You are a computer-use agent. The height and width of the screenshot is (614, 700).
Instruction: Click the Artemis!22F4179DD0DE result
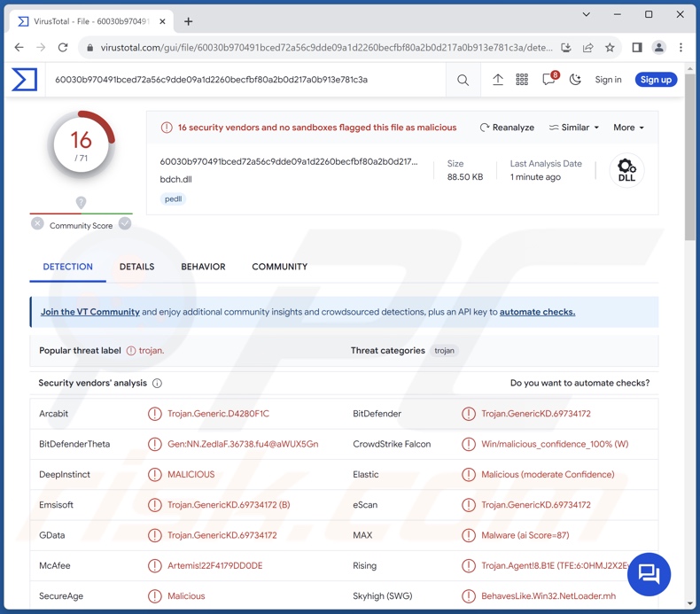pyautogui.click(x=214, y=566)
